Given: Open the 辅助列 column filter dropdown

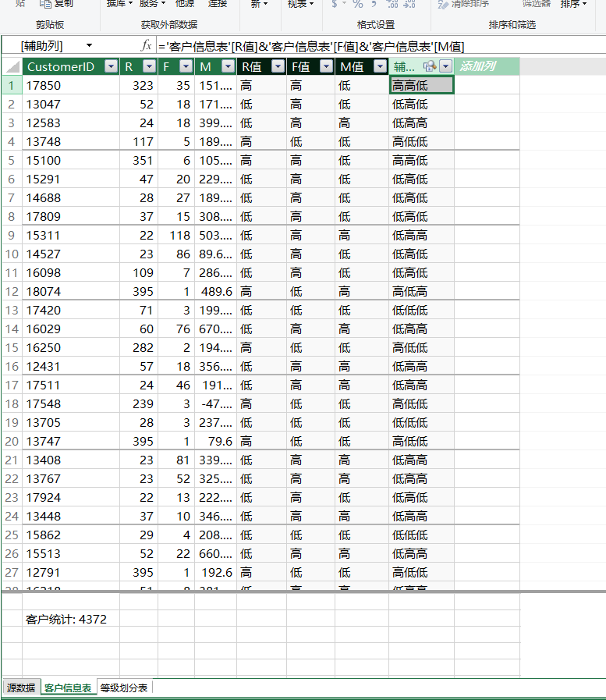Looking at the screenshot, I should [446, 66].
